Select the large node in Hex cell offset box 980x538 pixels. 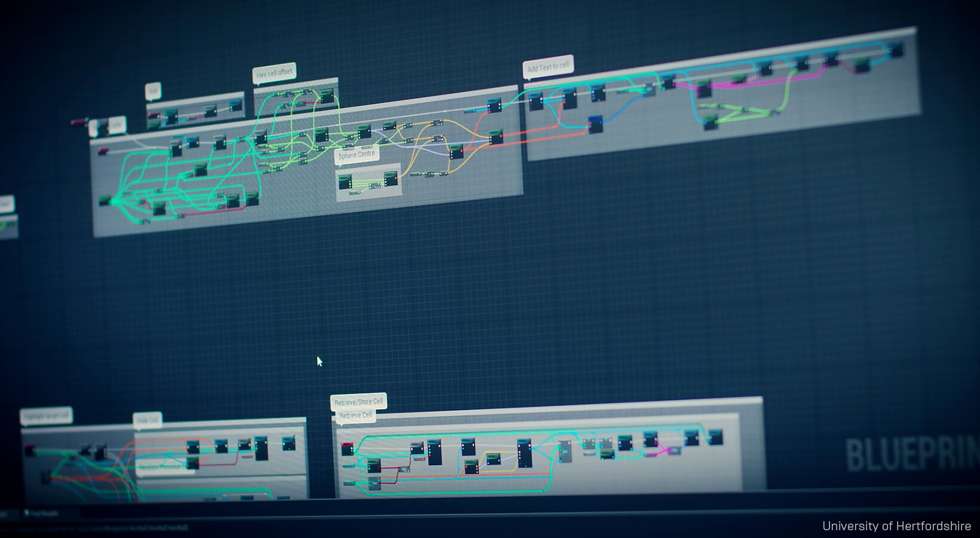(x=326, y=96)
